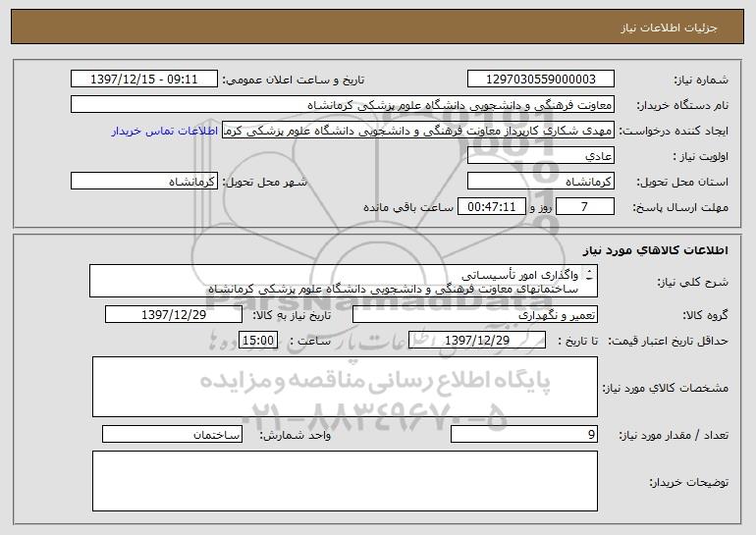
Task: Click the need number field 1297030559000003
Action: [540, 80]
